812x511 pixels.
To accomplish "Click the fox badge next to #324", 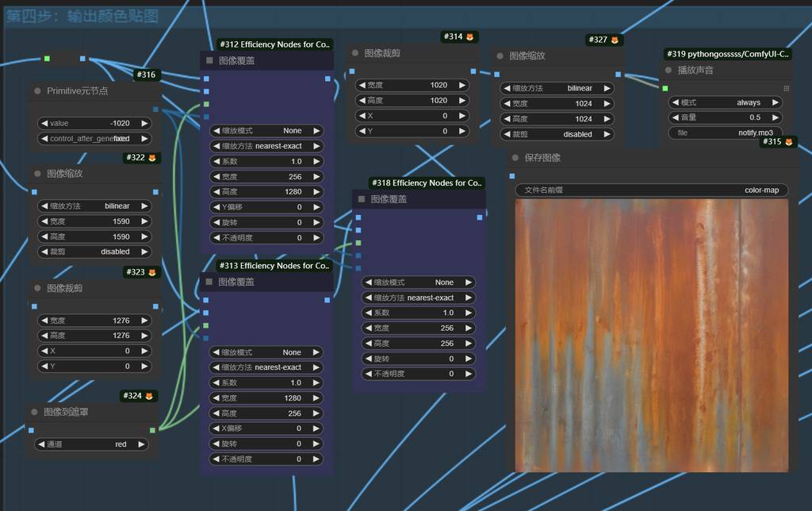I will (148, 396).
